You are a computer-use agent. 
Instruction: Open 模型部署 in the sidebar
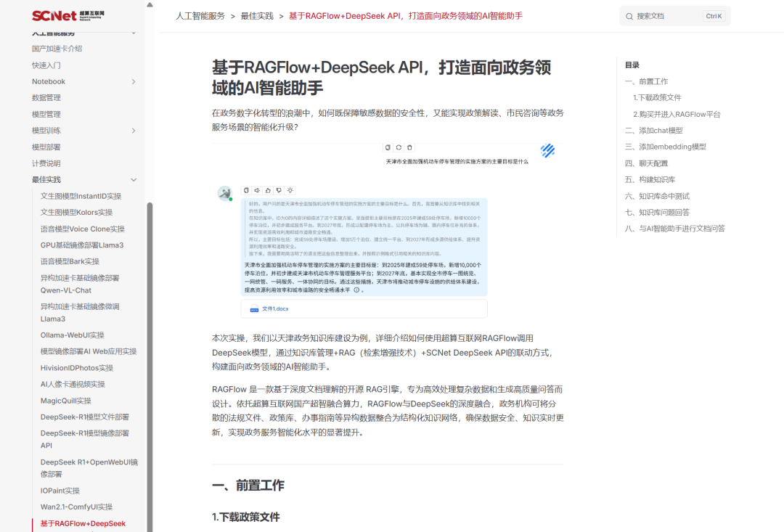pyautogui.click(x=46, y=147)
